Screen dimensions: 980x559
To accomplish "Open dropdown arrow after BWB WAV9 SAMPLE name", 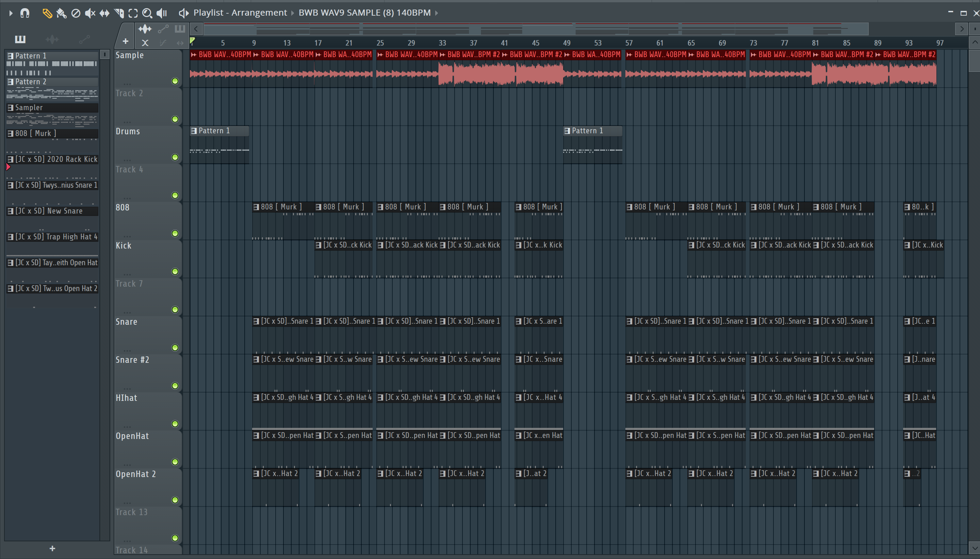I will 437,13.
